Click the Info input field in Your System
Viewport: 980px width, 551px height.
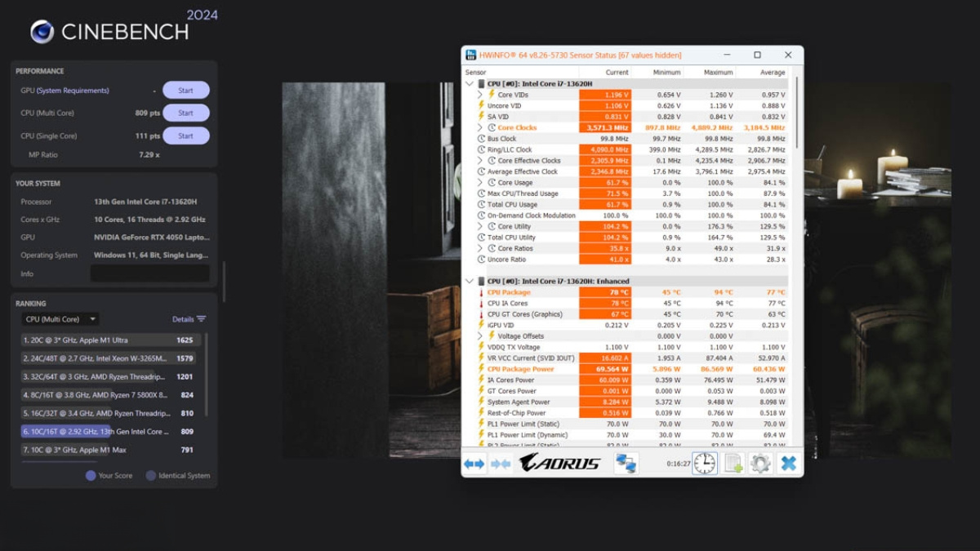click(149, 274)
